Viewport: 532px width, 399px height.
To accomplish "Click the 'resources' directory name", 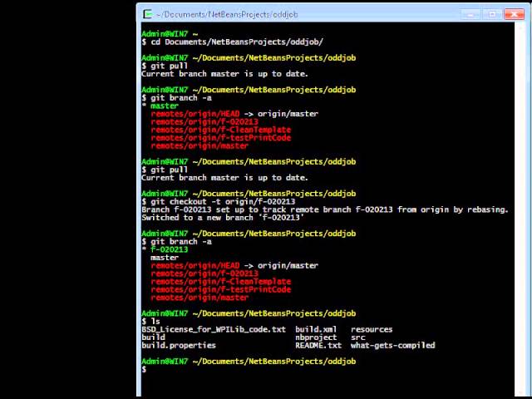I will [x=372, y=329].
